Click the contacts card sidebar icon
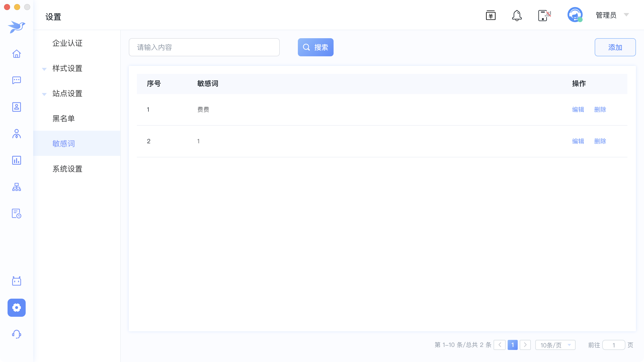Image resolution: width=644 pixels, height=362 pixels. pyautogui.click(x=17, y=107)
